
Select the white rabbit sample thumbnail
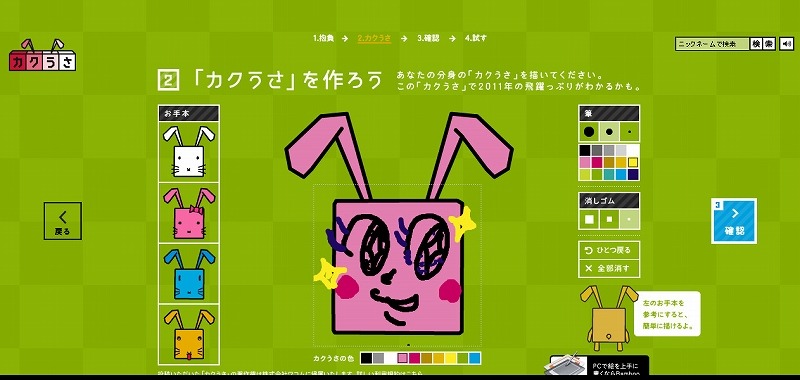[189, 151]
